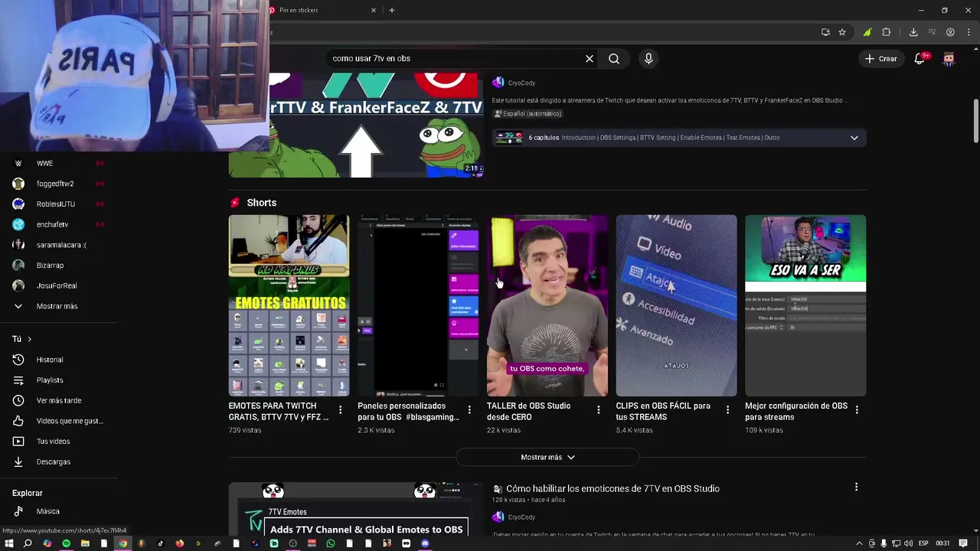Open WhatsApp from the taskbar
The width and height of the screenshot is (980, 551).
[330, 543]
